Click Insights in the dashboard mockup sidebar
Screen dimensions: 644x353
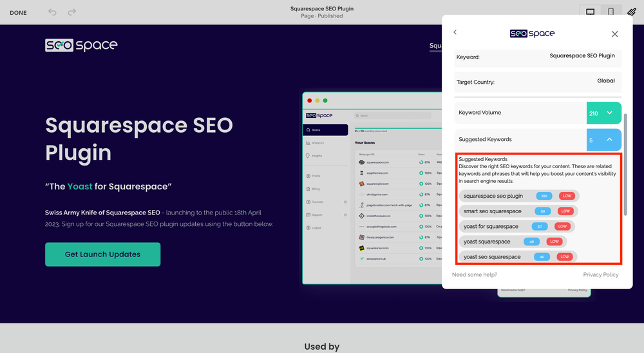[314, 156]
